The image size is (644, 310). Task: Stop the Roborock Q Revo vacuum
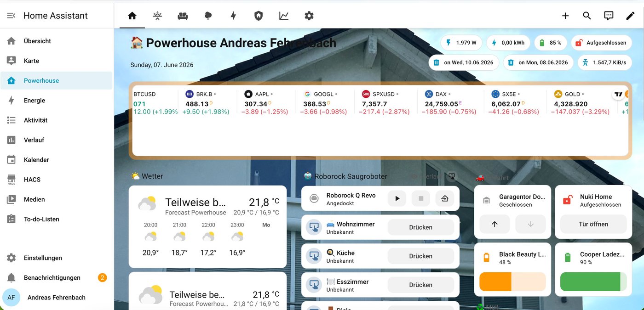(421, 198)
